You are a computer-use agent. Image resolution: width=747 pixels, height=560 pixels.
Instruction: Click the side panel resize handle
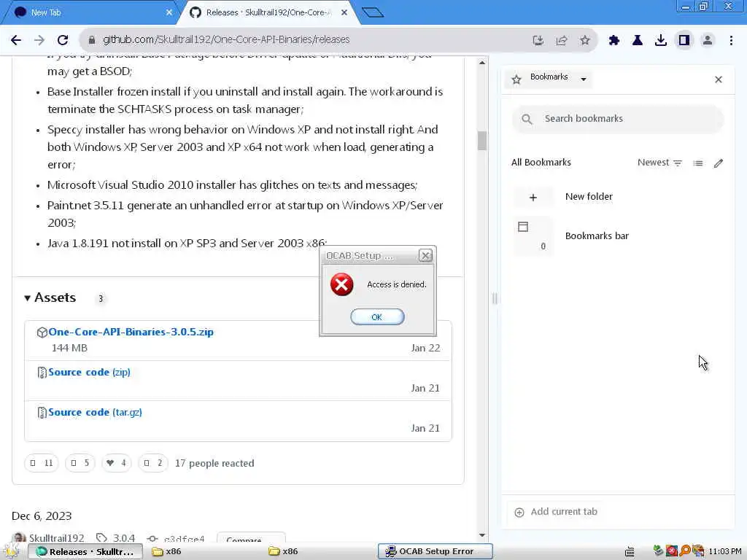click(x=495, y=298)
